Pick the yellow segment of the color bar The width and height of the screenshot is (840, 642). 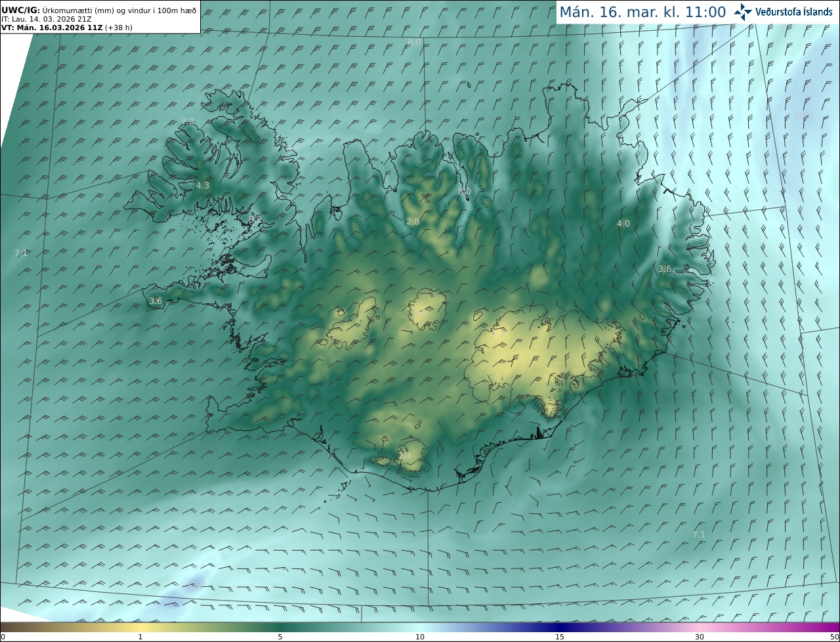click(x=140, y=627)
